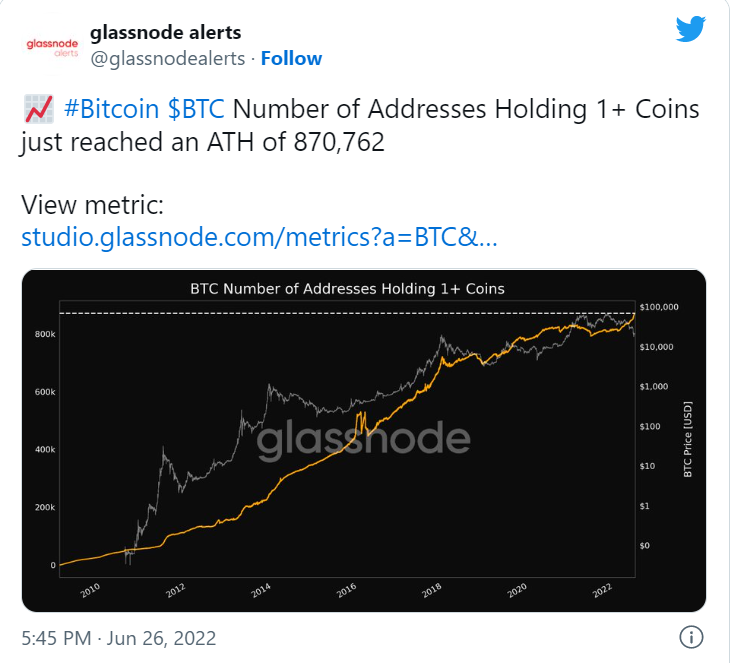731x663 pixels.
Task: Open the BTC addresses chart image
Action: pos(364,440)
